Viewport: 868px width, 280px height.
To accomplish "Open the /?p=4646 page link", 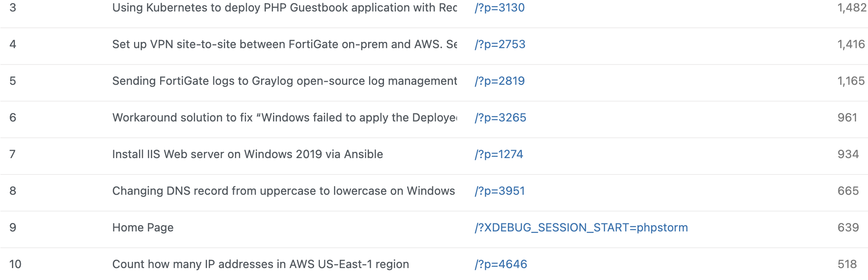I will (x=501, y=265).
